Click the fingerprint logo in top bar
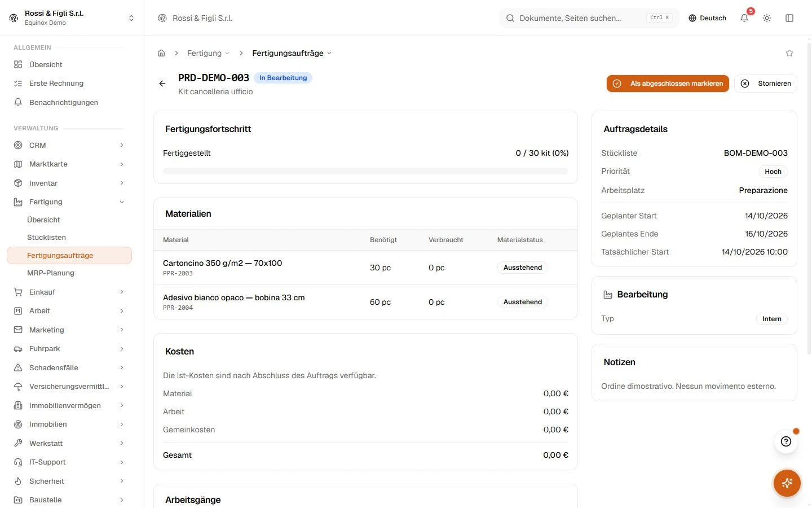This screenshot has width=812, height=508. 162,18
